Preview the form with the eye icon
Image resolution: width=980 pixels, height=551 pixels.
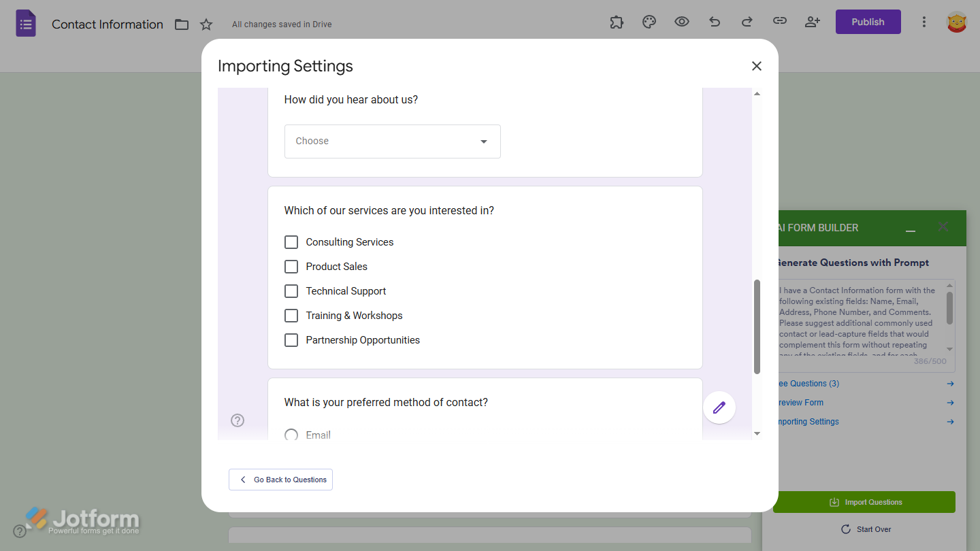coord(682,22)
